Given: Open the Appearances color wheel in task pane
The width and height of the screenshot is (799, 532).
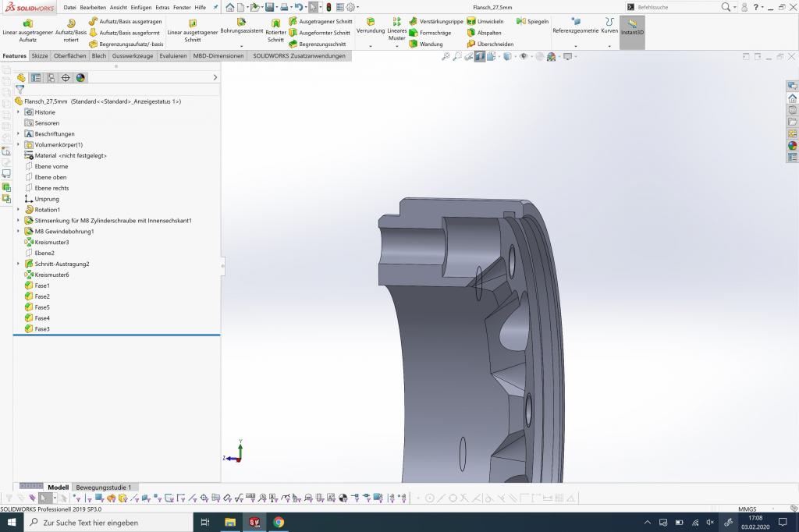Looking at the screenshot, I should point(792,145).
